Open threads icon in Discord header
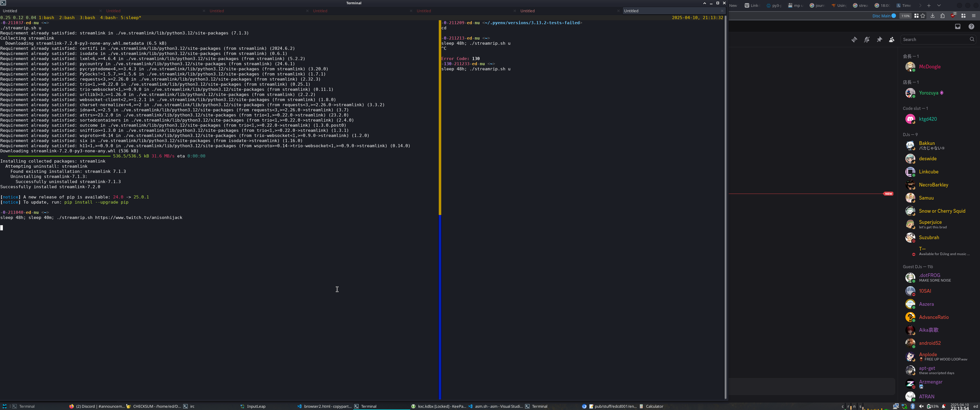980x410 pixels. click(854, 40)
